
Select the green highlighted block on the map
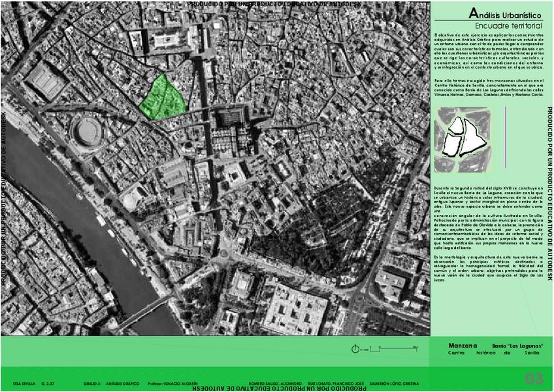coord(163,97)
